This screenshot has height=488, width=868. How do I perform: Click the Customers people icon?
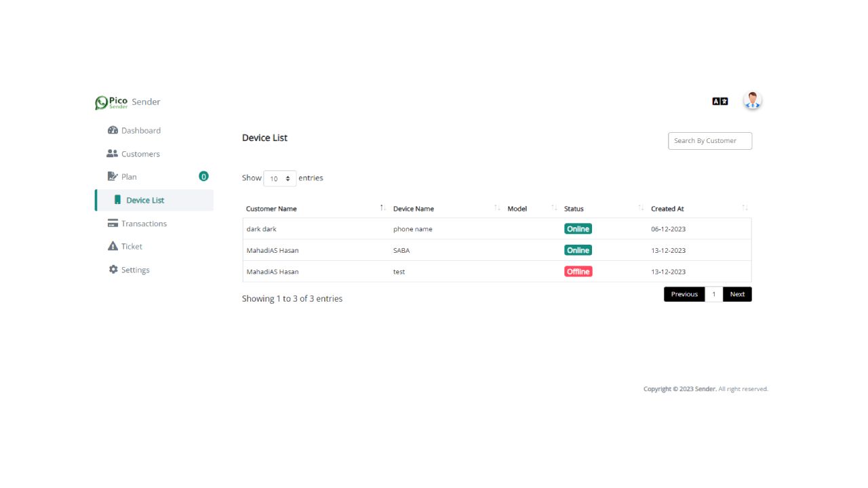tap(113, 154)
